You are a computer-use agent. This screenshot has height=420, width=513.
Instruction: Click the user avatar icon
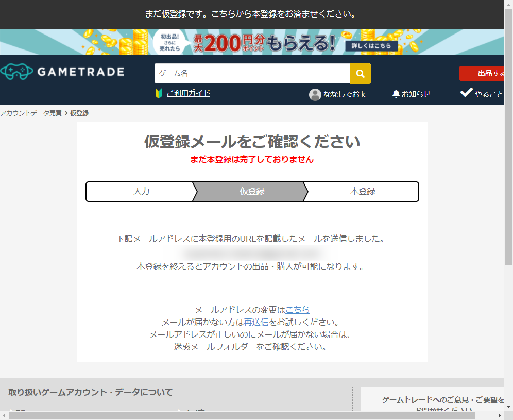coord(315,95)
